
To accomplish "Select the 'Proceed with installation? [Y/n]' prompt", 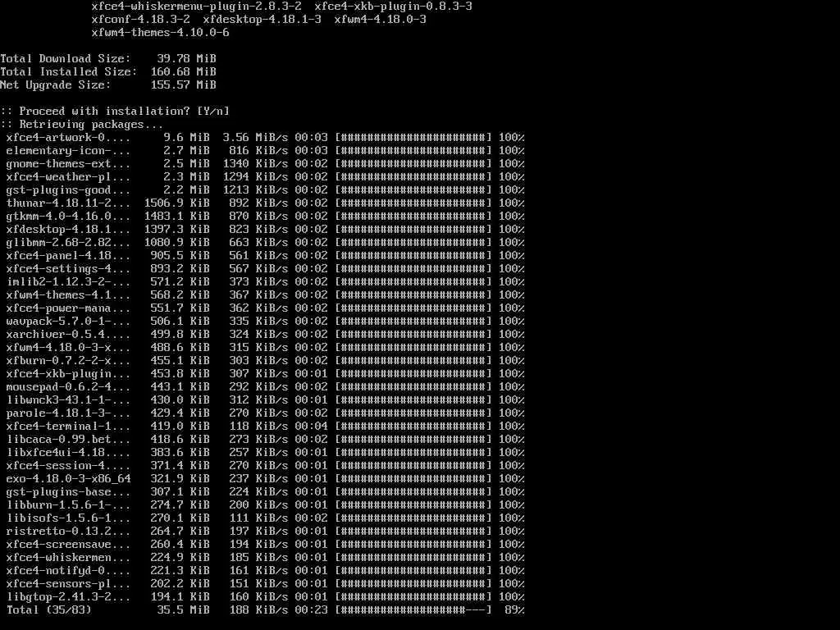I will tap(115, 111).
